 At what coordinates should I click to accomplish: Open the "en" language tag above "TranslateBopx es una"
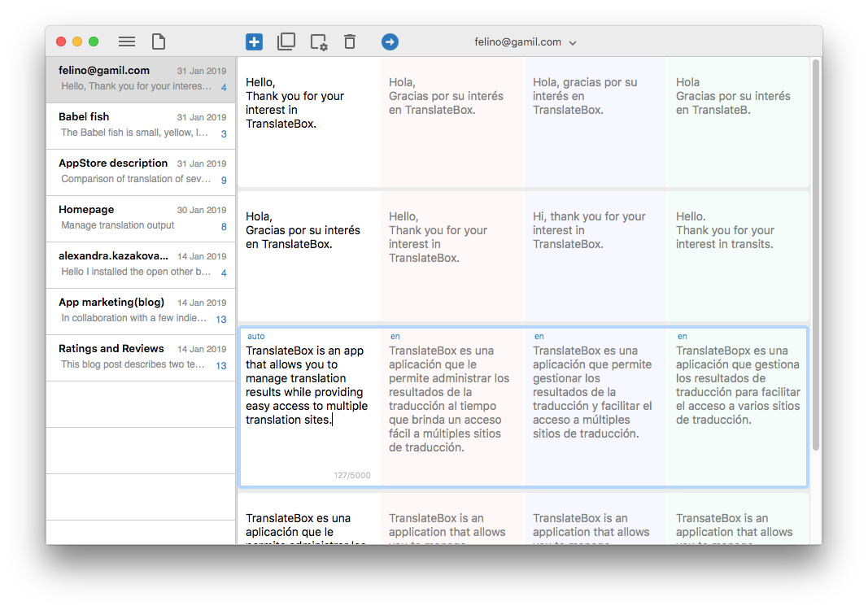tap(682, 336)
